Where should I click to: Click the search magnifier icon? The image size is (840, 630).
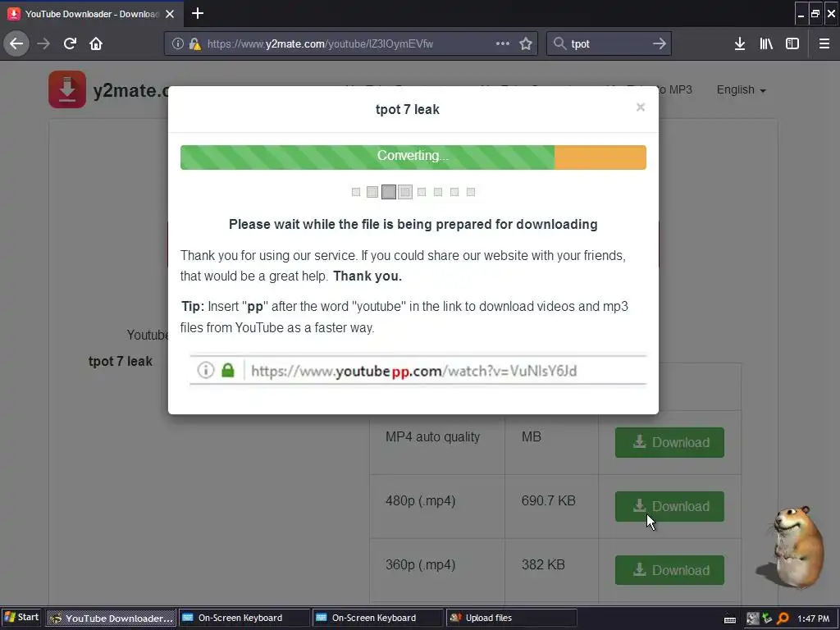point(559,43)
